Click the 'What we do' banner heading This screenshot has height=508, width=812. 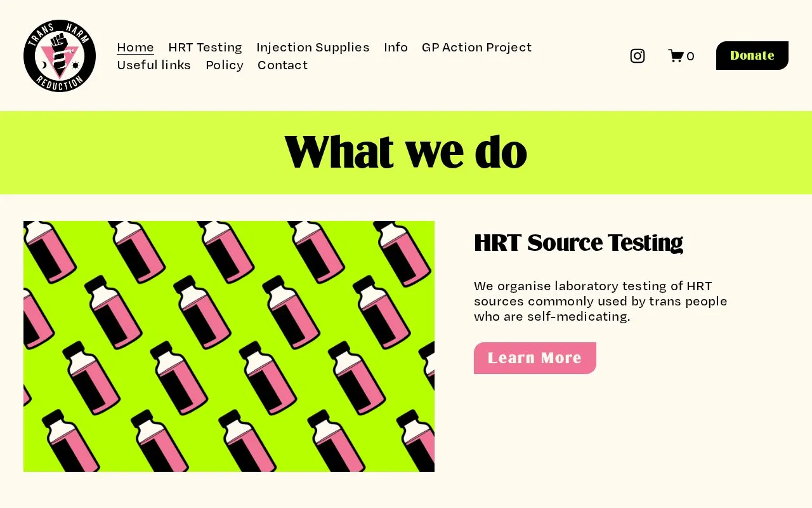[406, 152]
